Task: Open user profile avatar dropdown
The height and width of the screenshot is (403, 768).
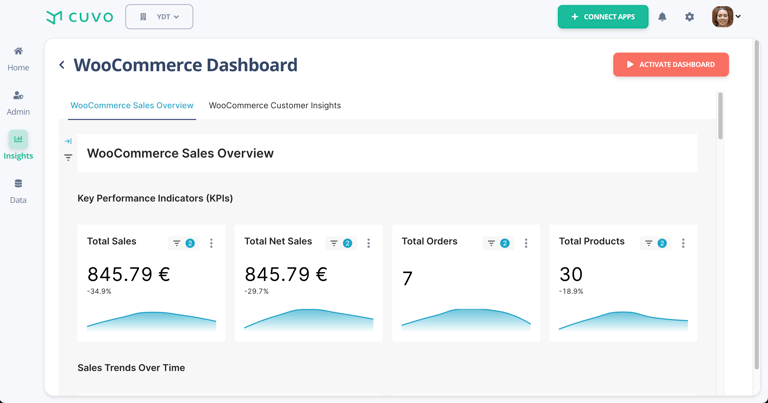Action: 727,17
